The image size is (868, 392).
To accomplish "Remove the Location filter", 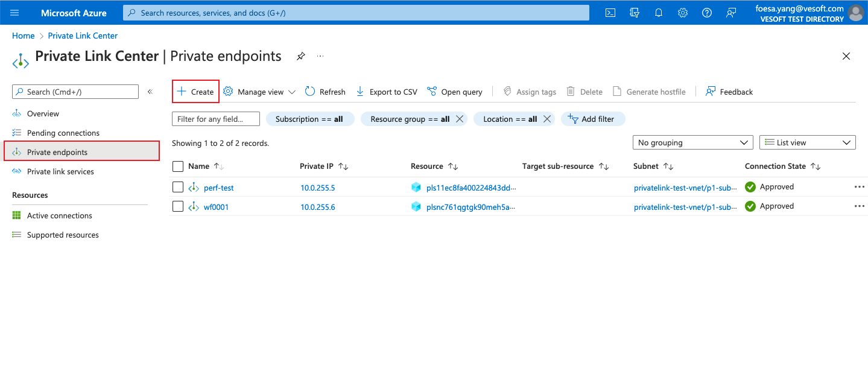I will 547,119.
